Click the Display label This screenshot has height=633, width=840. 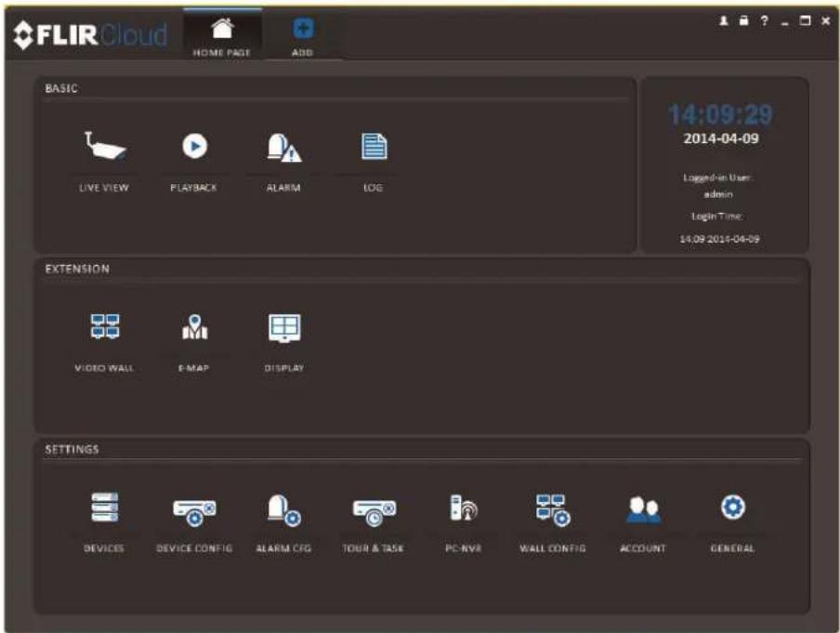(284, 368)
